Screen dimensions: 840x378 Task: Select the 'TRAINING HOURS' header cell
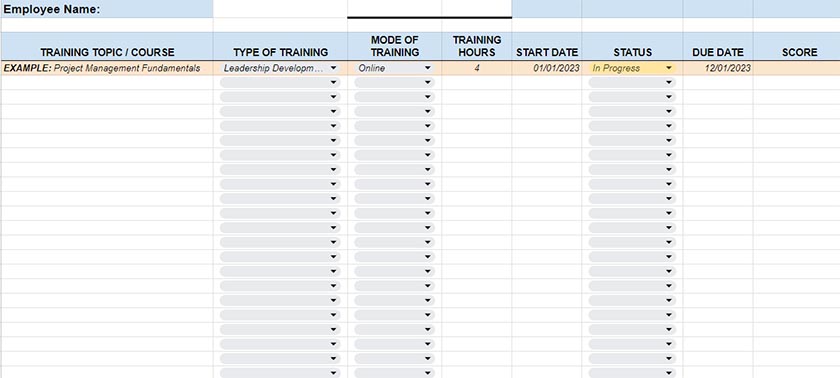pos(477,47)
